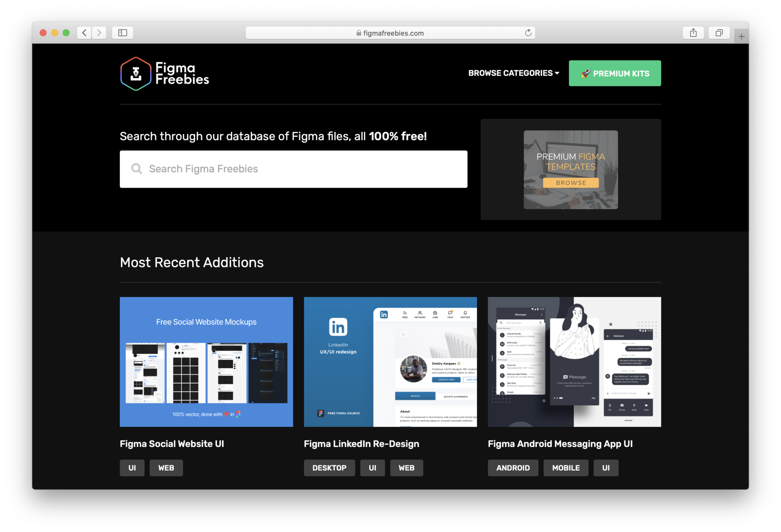The height and width of the screenshot is (532, 781).
Task: Go forward with the Safari forward arrow
Action: click(x=99, y=33)
